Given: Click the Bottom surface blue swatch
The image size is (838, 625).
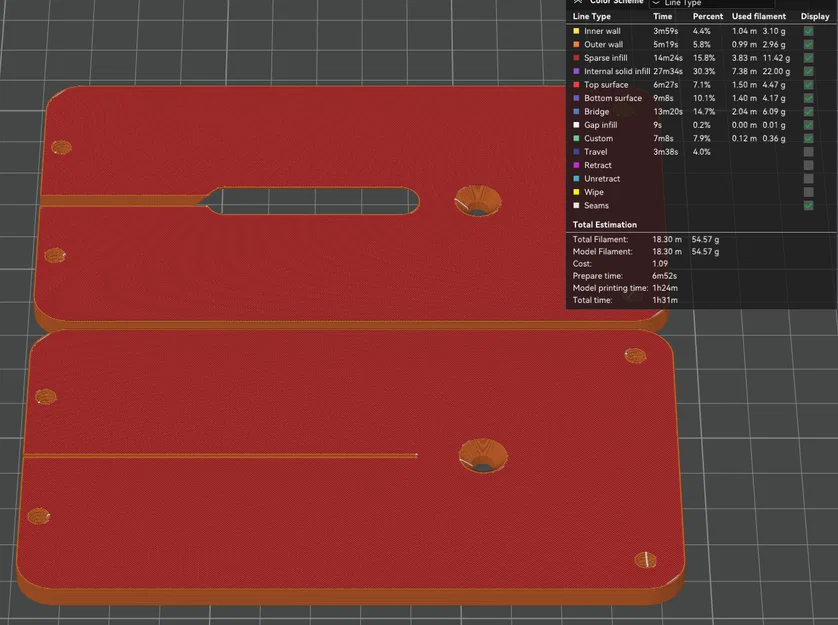Looking at the screenshot, I should pos(576,98).
